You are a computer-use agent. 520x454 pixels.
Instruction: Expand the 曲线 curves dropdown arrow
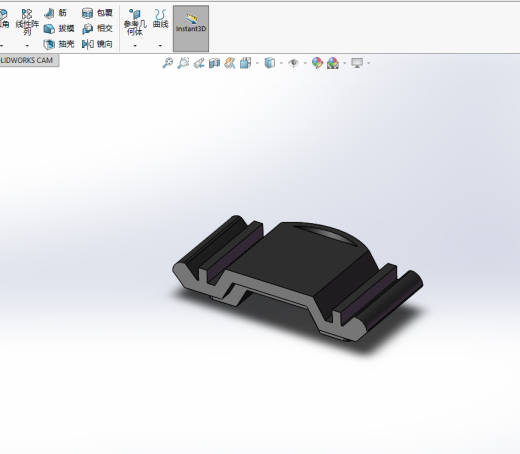click(160, 46)
